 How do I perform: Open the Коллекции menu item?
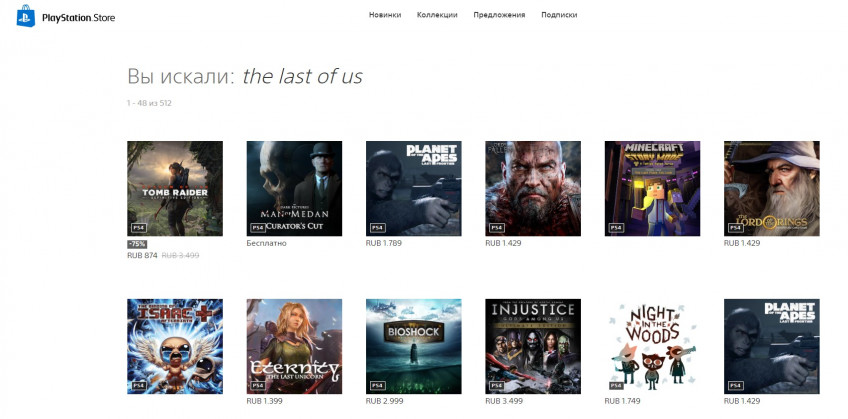[437, 15]
